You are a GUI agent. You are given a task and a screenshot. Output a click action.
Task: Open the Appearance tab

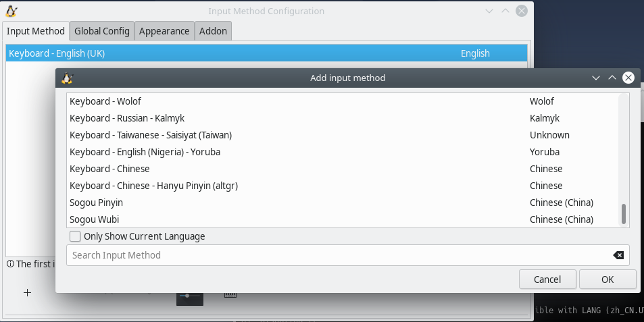tap(165, 31)
